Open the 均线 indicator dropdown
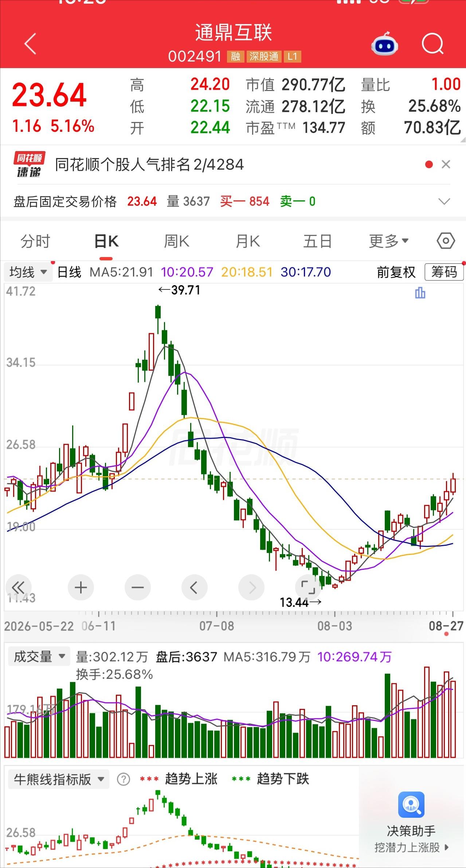Screen dimensions: 466x868 (28, 272)
